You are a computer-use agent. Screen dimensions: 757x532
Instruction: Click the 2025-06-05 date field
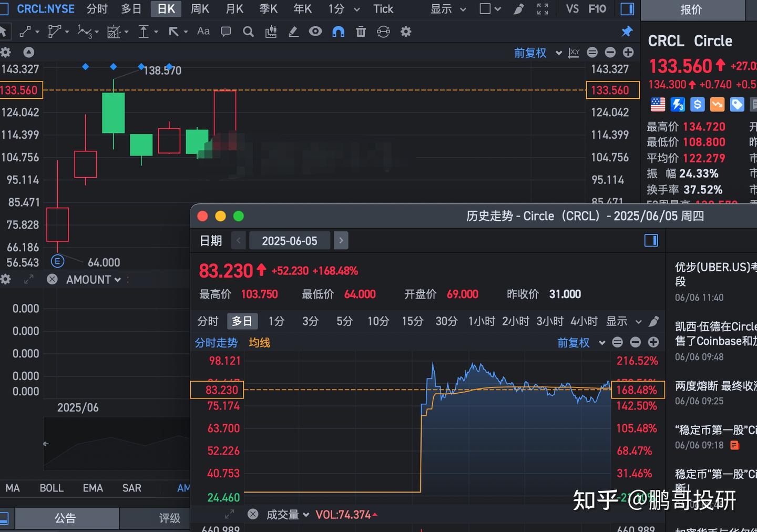290,241
